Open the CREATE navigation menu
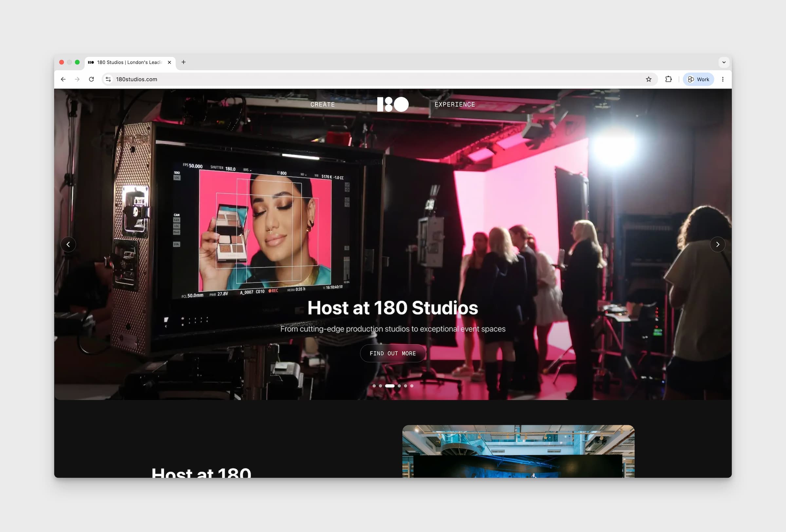This screenshot has height=532, width=786. pos(322,104)
